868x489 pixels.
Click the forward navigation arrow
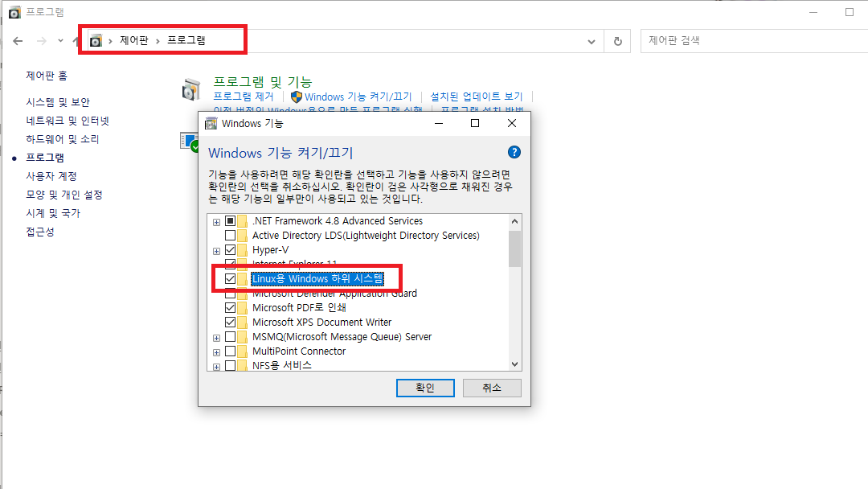click(x=42, y=41)
